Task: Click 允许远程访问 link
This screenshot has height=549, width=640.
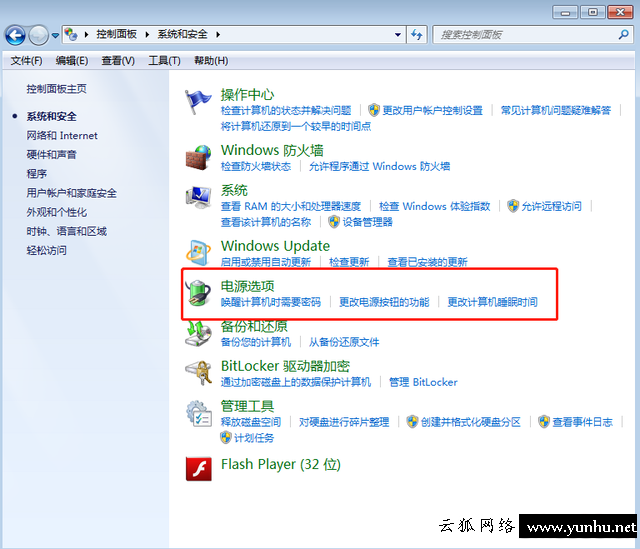Action: [552, 207]
